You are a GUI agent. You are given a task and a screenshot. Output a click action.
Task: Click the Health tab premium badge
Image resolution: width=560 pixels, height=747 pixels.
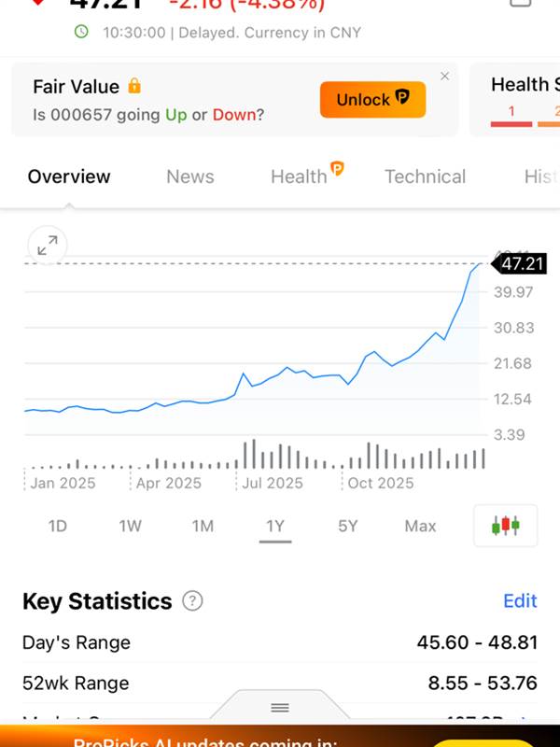(337, 169)
